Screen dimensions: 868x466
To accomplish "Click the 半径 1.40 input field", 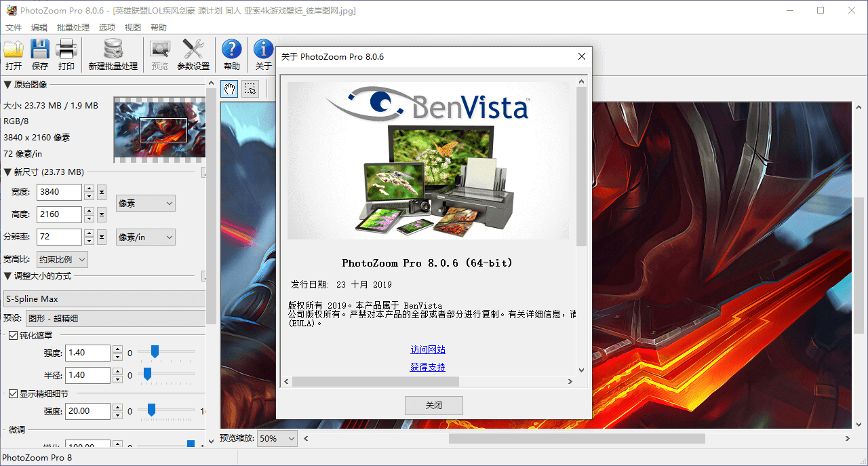I will (x=87, y=375).
